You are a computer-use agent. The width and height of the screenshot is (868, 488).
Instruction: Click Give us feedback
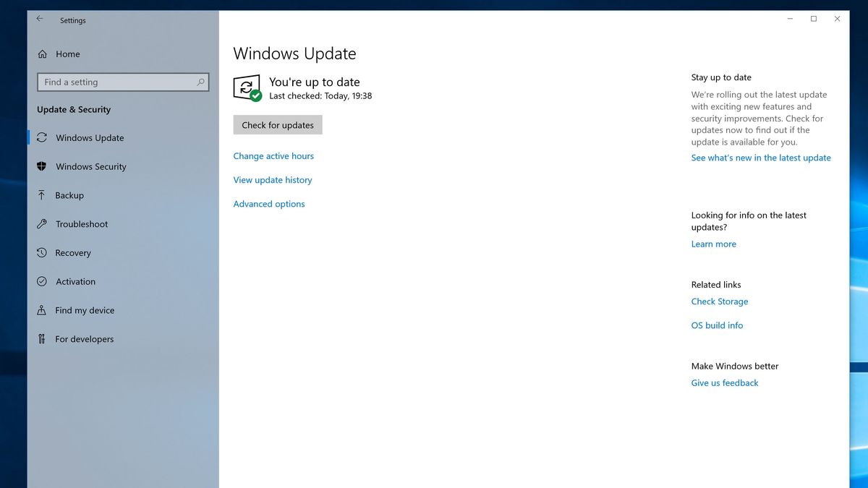pyautogui.click(x=724, y=382)
